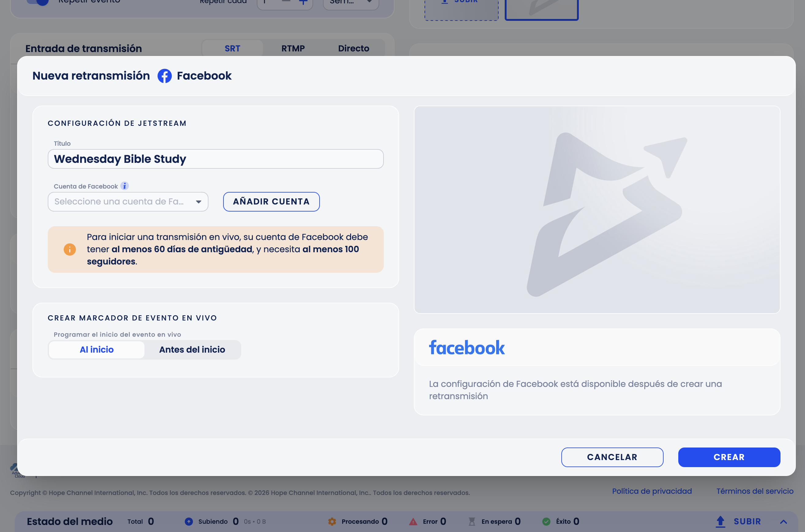This screenshot has height=532, width=805.
Task: Click the "CONFIGURACIÓN DE JETSTREAM" heading
Action: click(x=117, y=123)
